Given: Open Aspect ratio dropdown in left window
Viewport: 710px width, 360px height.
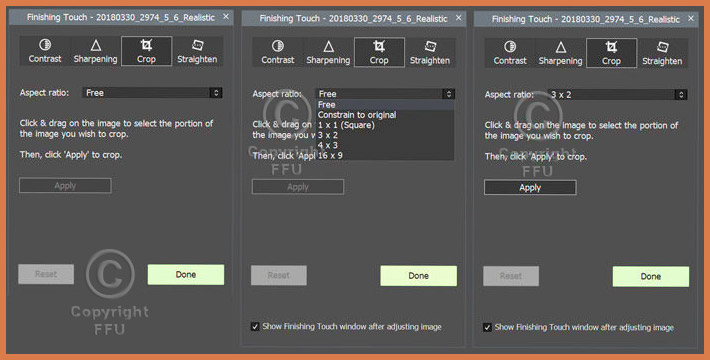Looking at the screenshot, I should 152,93.
